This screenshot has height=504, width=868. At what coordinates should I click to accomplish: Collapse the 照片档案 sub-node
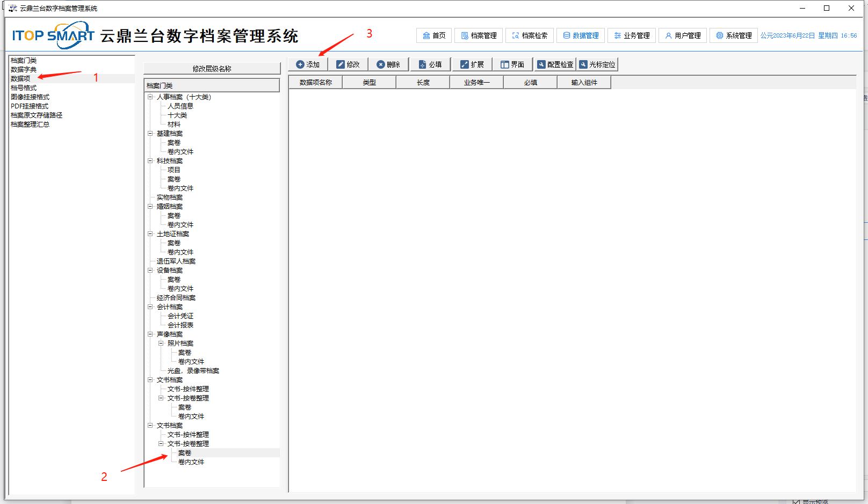161,344
